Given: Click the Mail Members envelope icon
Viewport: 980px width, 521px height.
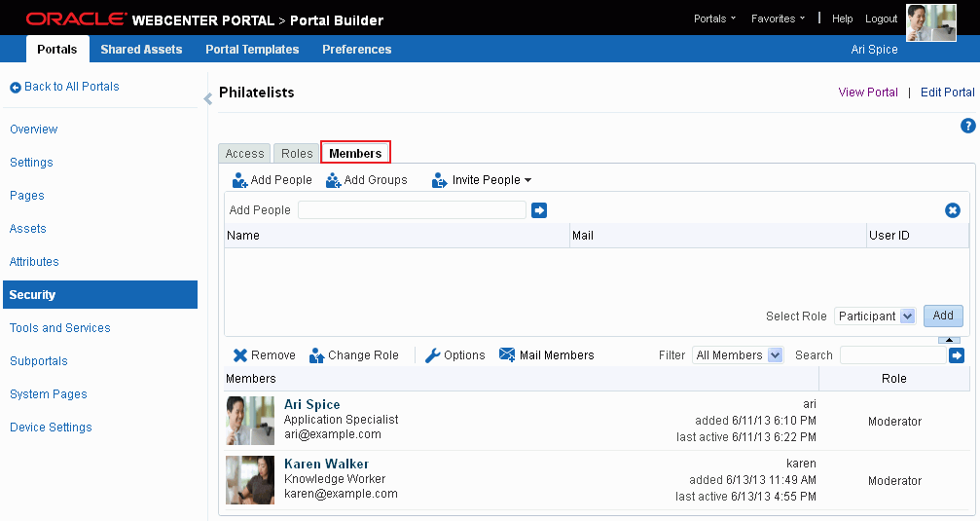Looking at the screenshot, I should tap(507, 354).
